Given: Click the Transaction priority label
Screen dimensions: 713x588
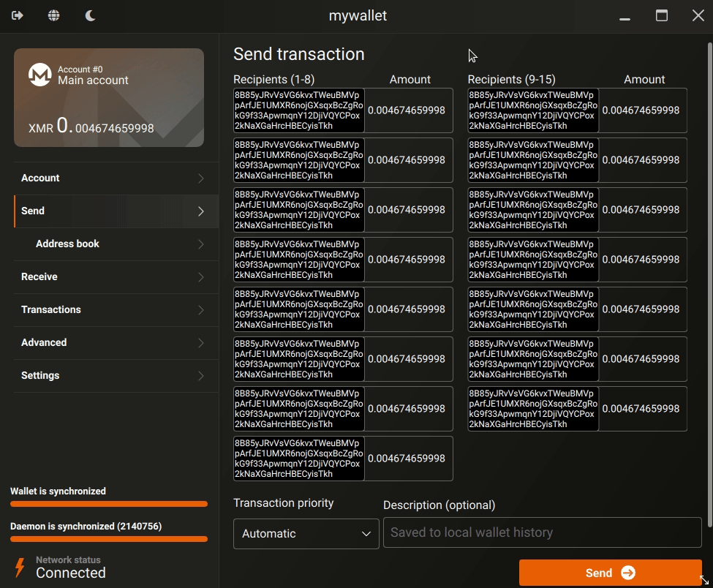Looking at the screenshot, I should click(283, 503).
